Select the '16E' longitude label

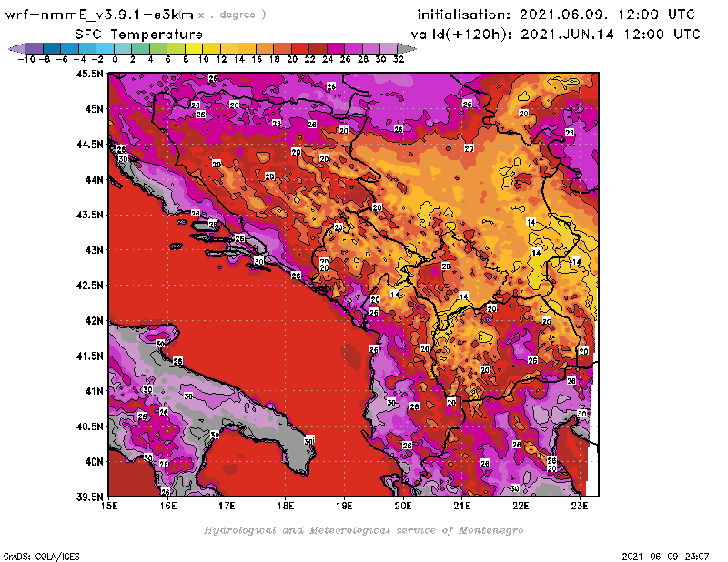coord(168,506)
